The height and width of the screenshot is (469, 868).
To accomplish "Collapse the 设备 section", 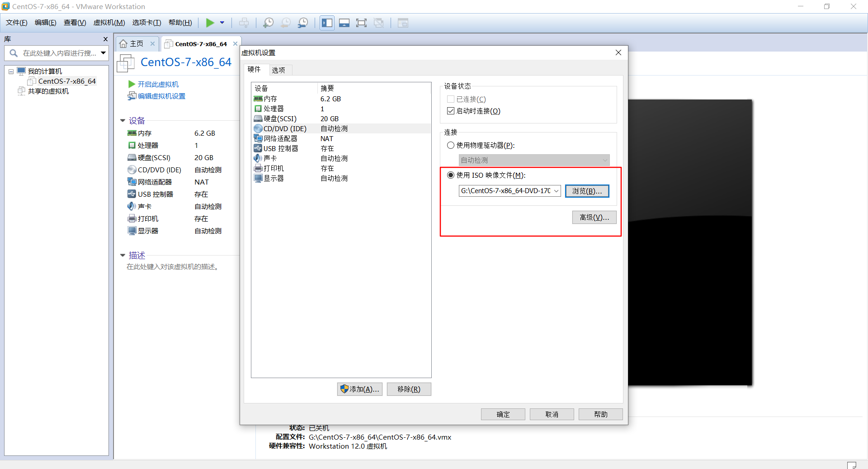I will coord(123,120).
